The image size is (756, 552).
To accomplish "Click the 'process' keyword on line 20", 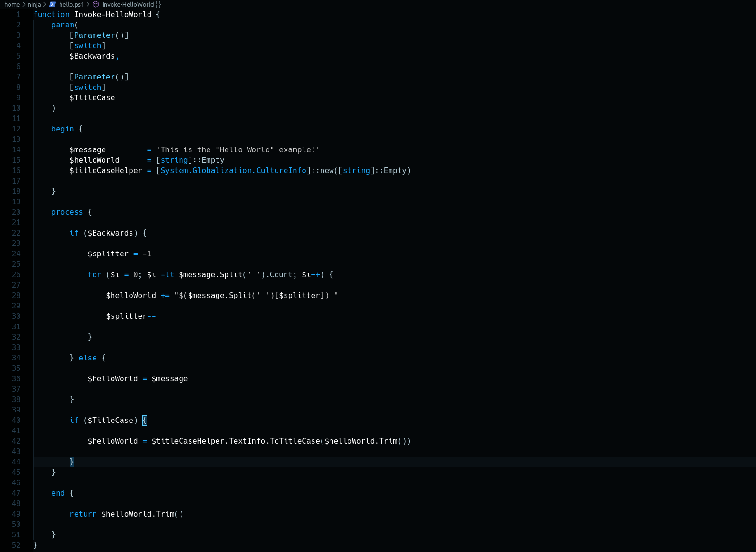I will (x=67, y=212).
